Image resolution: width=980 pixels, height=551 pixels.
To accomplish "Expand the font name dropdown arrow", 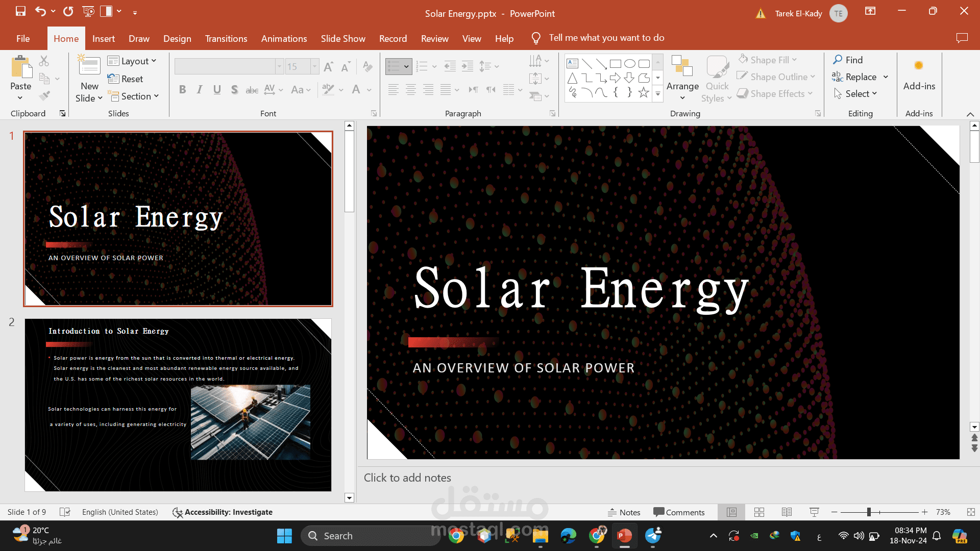I will coord(279,66).
